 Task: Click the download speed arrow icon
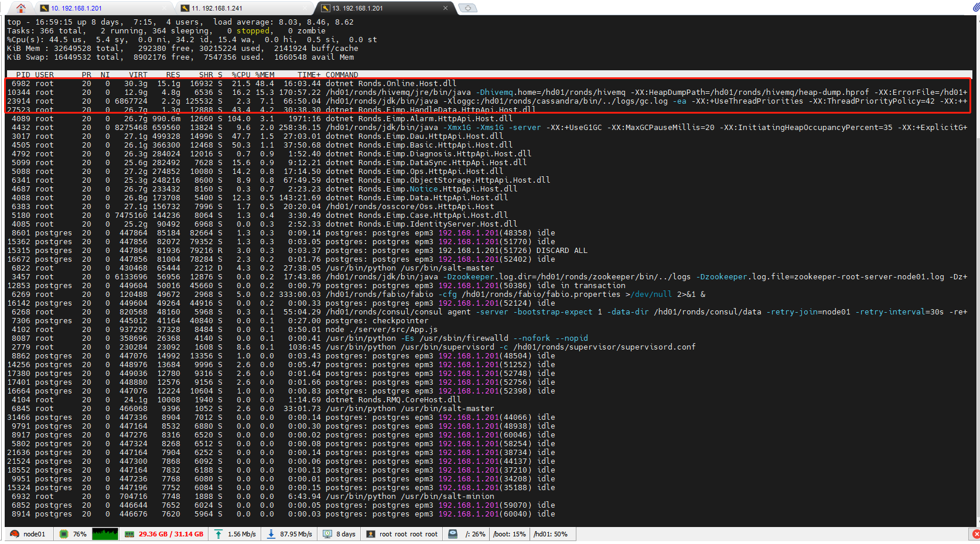(x=271, y=534)
